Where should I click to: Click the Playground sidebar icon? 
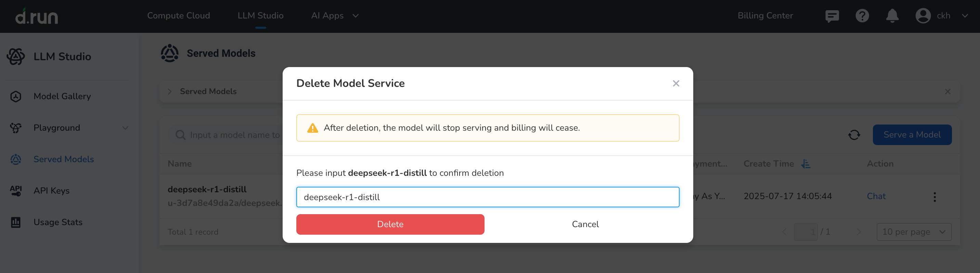coord(16,128)
